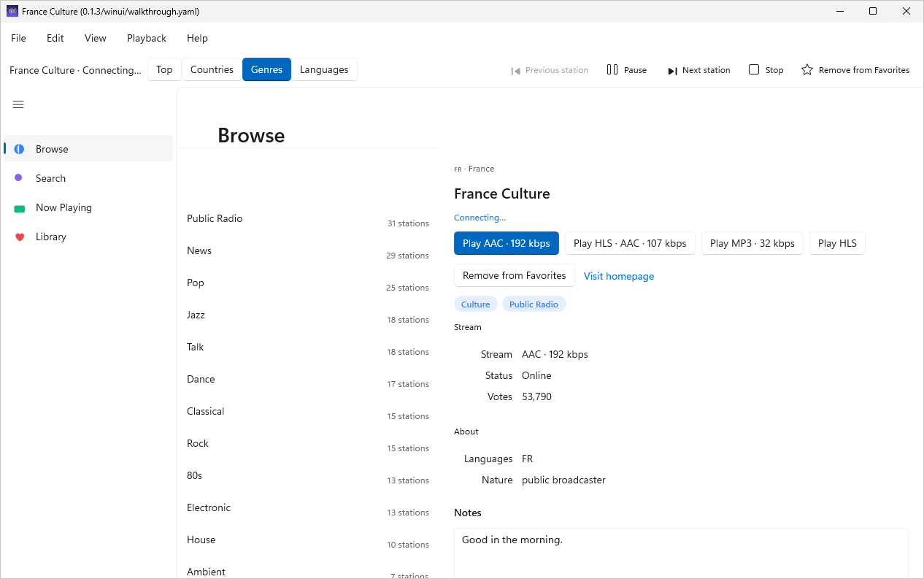Switch to the Countries tab

tap(212, 69)
